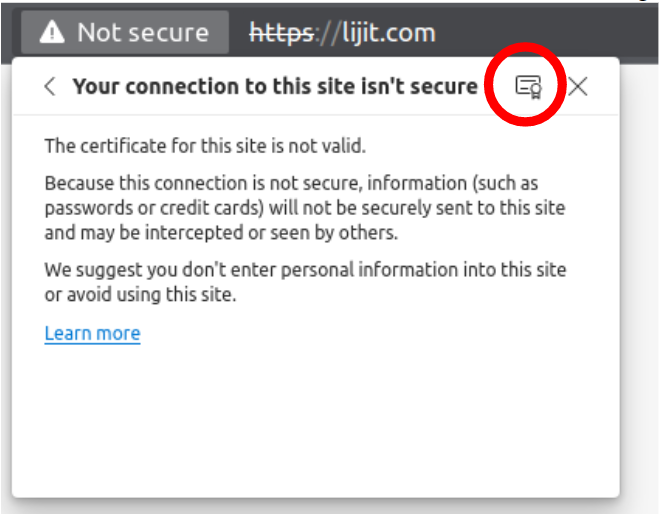Open the certificate viewer icon
The width and height of the screenshot is (660, 514).
527,86
